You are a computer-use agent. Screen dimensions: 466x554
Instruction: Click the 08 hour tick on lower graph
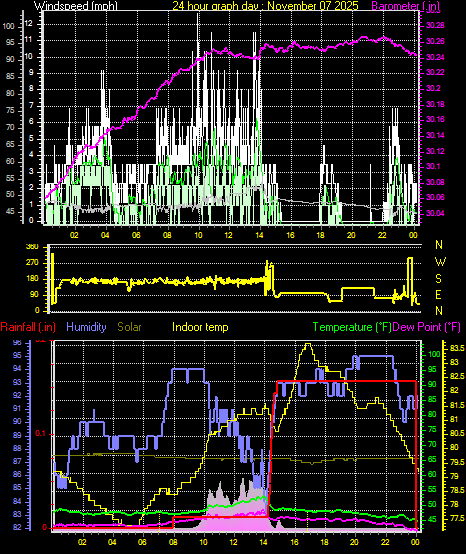pos(174,542)
